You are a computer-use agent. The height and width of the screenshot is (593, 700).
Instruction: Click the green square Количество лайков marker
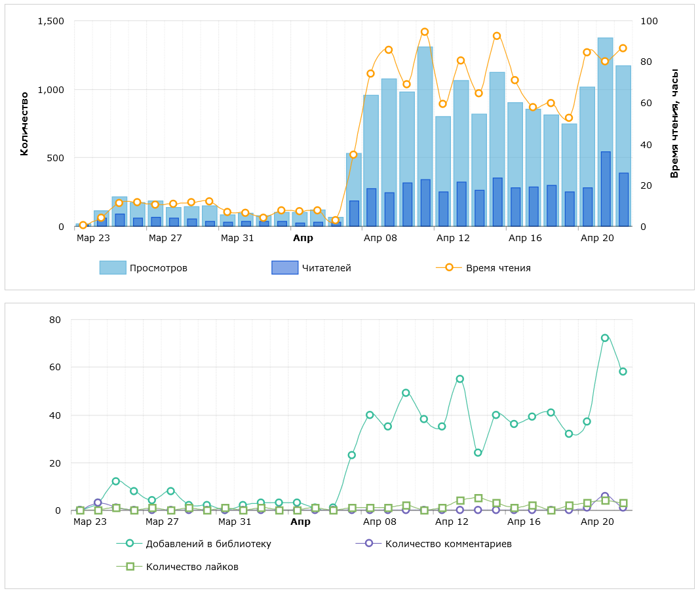pos(129,566)
